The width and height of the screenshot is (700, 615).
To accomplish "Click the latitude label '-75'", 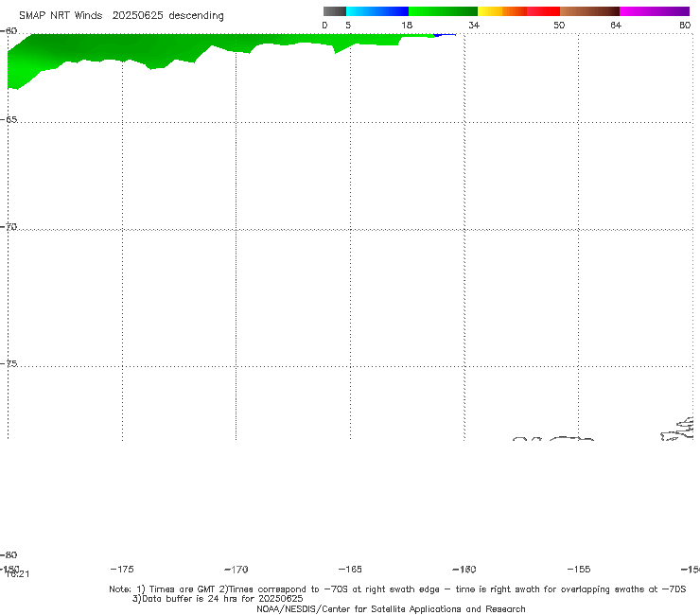I will tap(9, 363).
